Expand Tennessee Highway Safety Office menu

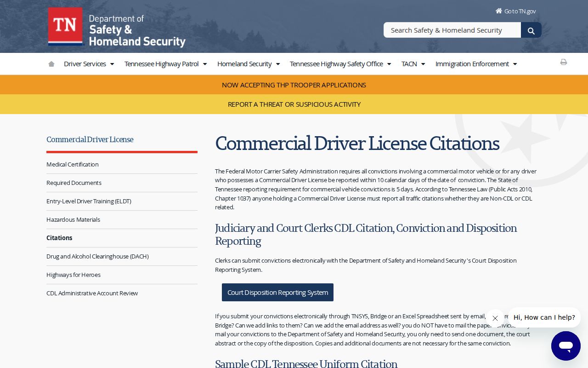coord(340,64)
